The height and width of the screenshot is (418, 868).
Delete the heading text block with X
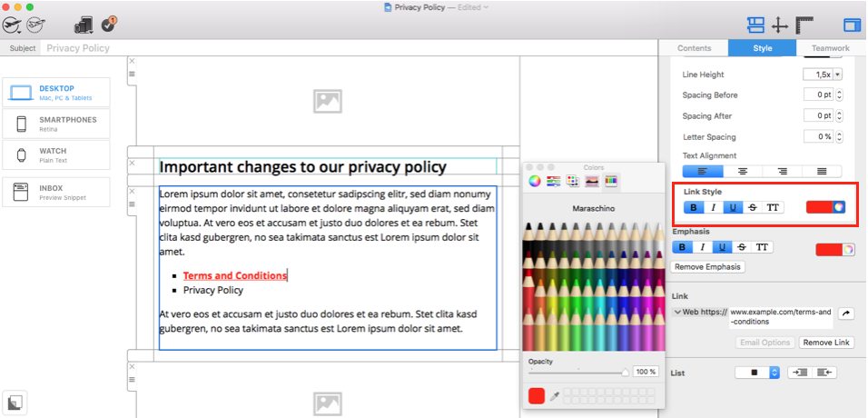[132, 163]
